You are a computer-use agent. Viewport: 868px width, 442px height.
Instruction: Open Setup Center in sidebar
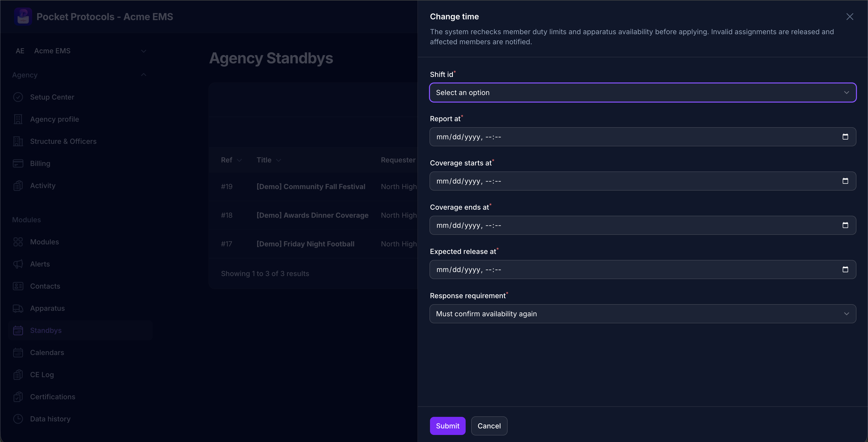click(80, 97)
